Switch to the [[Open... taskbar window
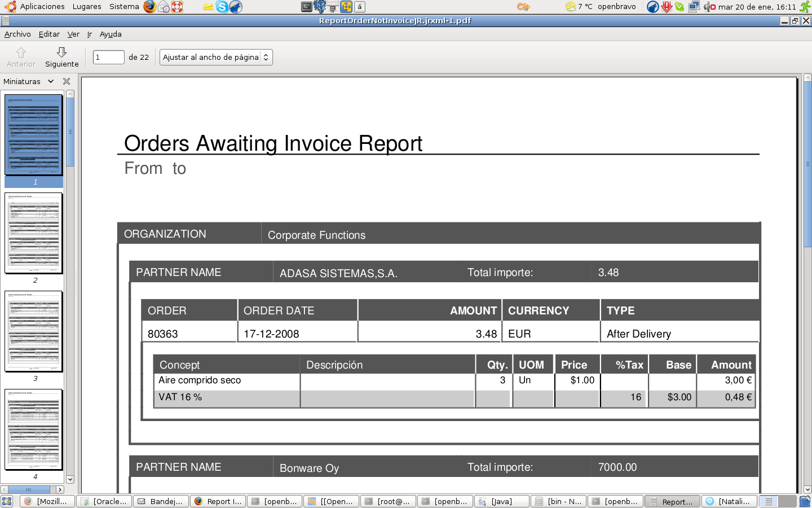 click(332, 501)
